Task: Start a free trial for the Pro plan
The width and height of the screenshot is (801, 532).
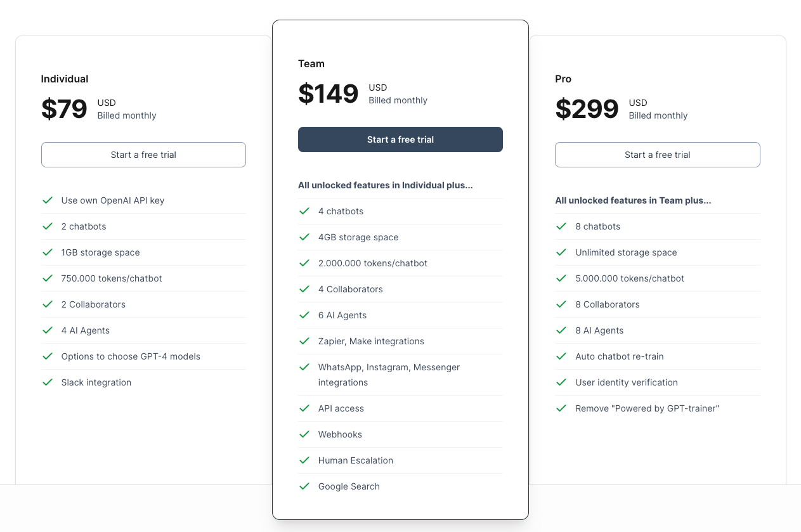Action: pyautogui.click(x=657, y=155)
